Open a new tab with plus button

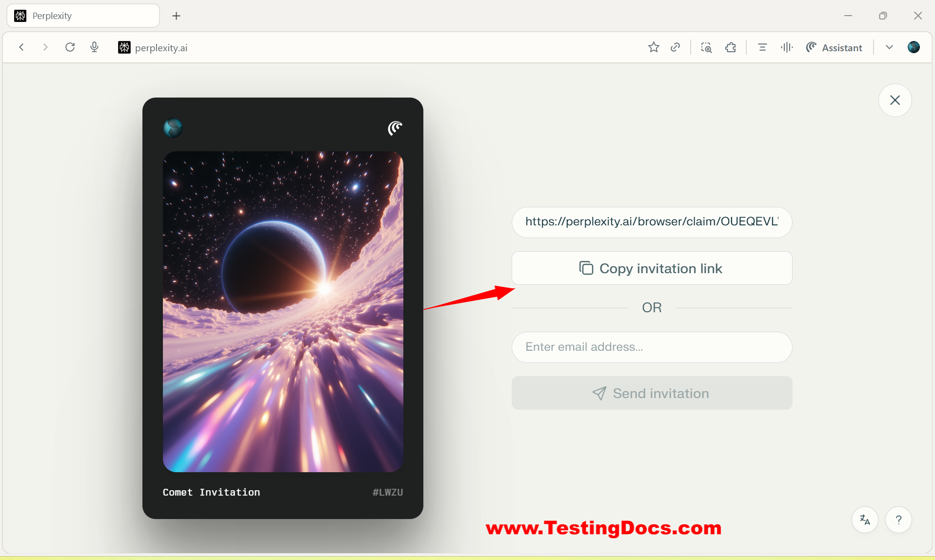[x=177, y=16]
